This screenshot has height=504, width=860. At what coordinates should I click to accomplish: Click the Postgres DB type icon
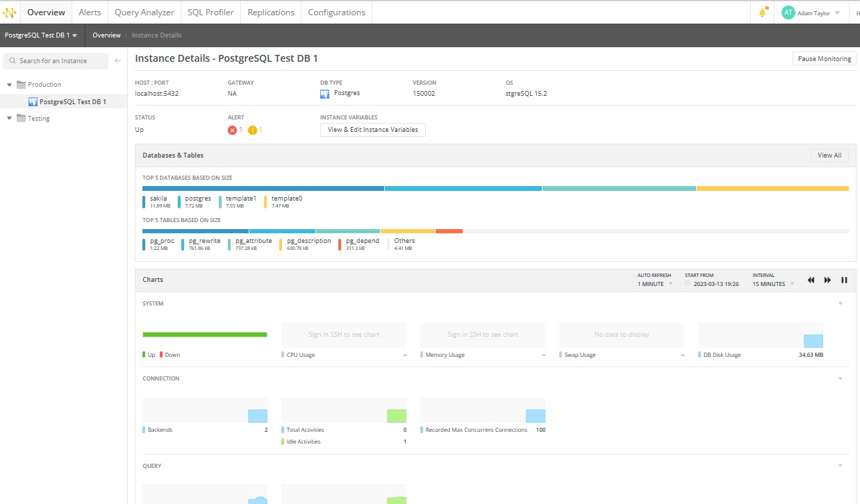point(325,93)
